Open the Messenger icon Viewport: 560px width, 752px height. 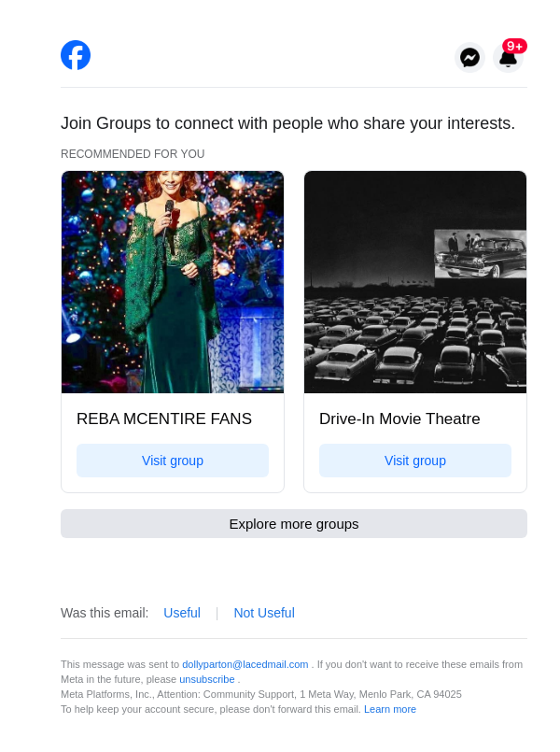tap(470, 58)
